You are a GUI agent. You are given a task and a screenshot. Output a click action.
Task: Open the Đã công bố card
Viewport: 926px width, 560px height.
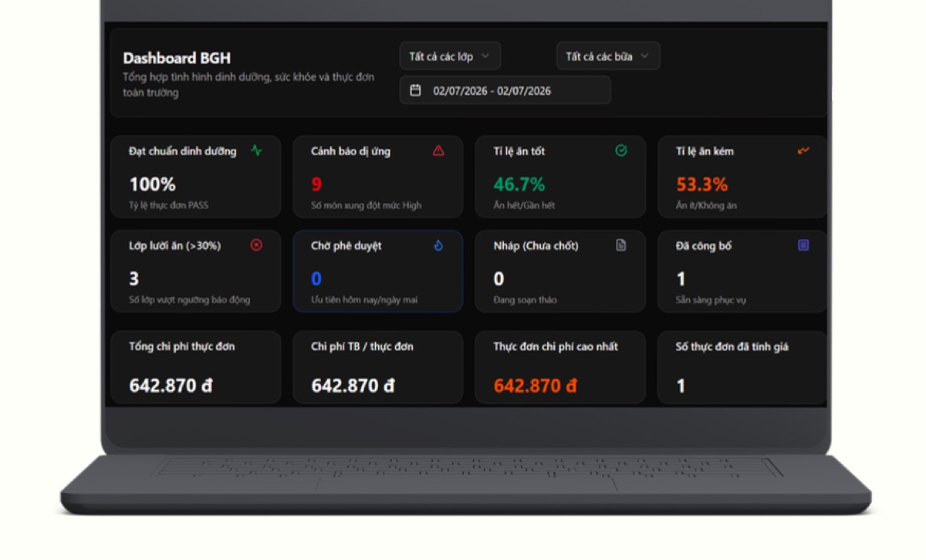pyautogui.click(x=742, y=271)
